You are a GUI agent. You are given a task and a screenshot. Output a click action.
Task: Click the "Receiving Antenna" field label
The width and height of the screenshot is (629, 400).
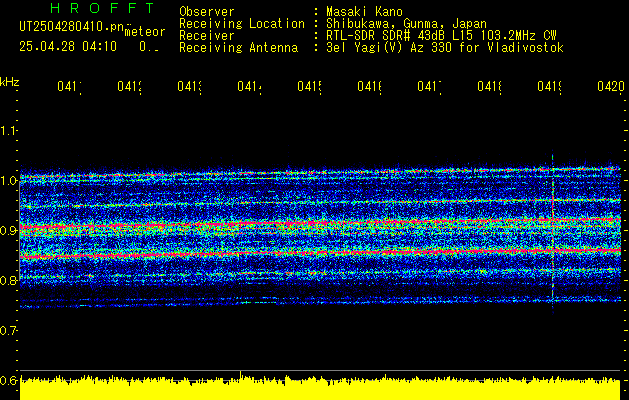(x=239, y=48)
